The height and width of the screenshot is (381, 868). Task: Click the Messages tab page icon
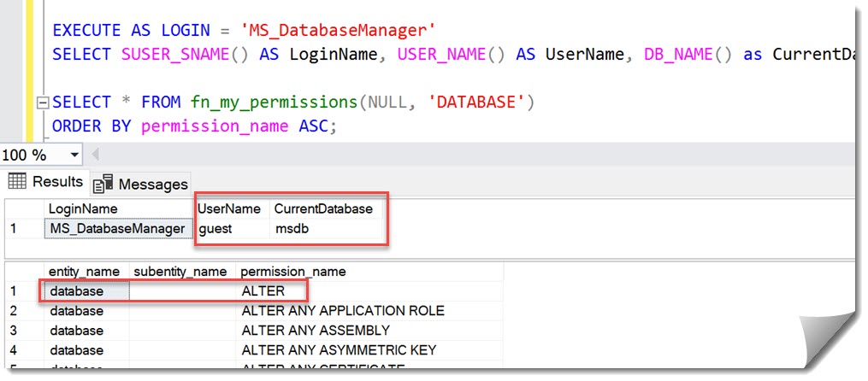(x=103, y=184)
